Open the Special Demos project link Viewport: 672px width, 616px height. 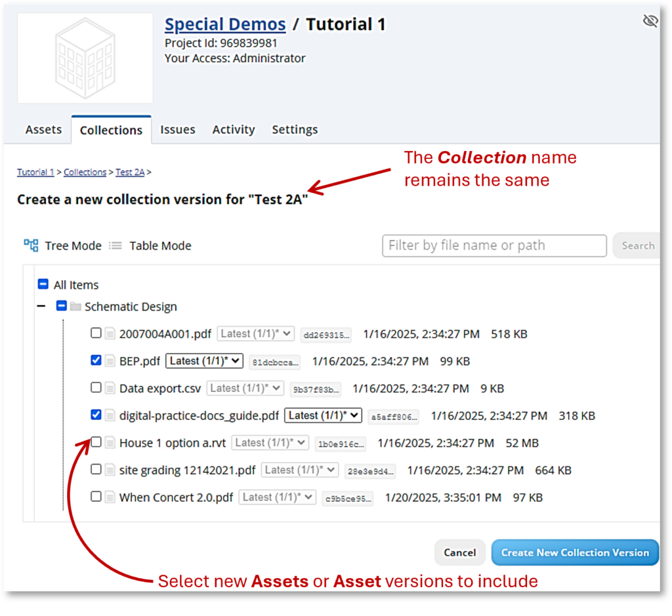(225, 24)
